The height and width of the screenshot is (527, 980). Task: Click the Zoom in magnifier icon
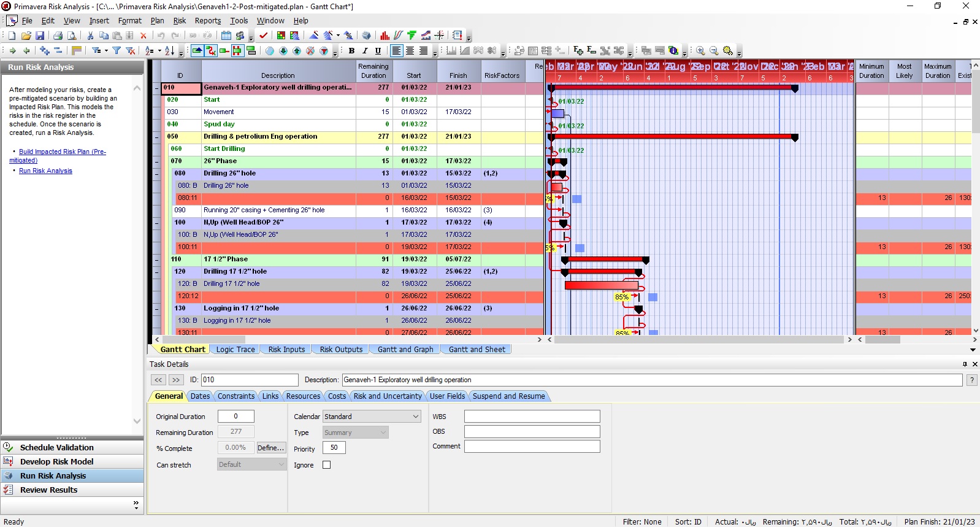coord(700,50)
